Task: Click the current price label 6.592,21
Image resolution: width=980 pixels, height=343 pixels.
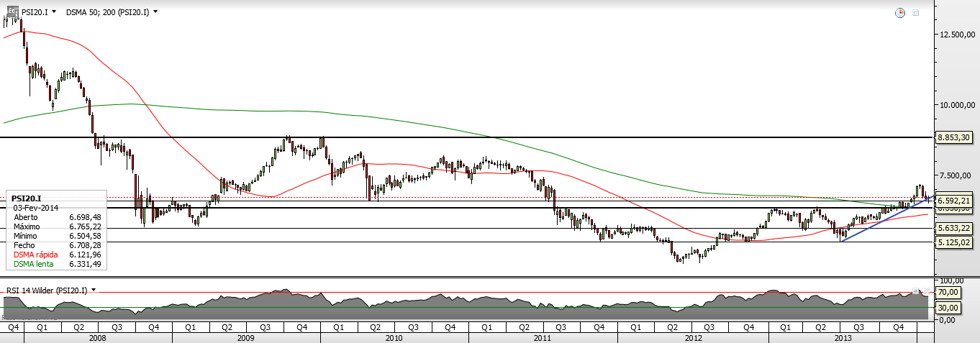Action: point(956,201)
